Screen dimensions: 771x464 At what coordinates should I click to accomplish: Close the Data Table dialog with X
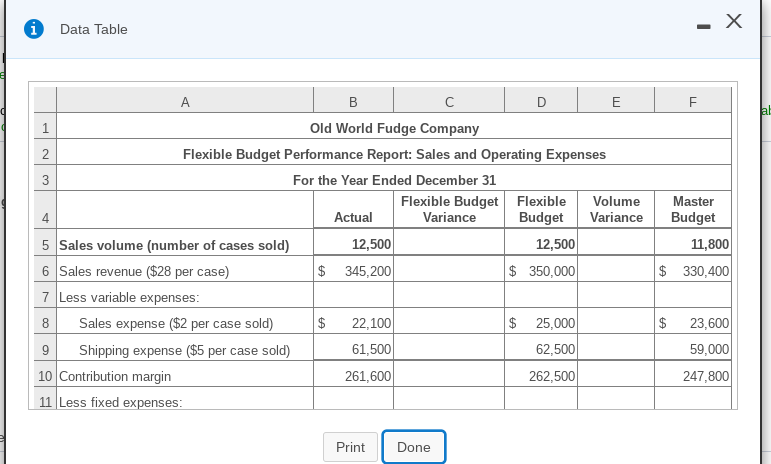[x=734, y=21]
